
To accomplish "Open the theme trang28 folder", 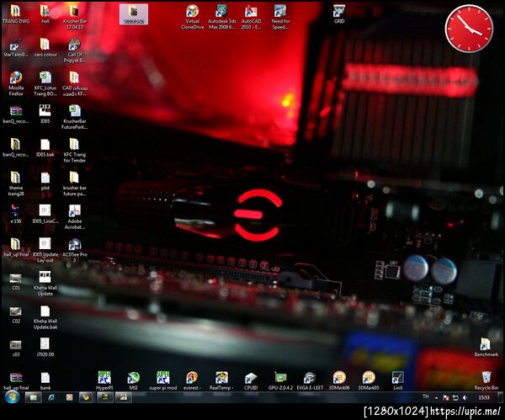I will 15,184.
